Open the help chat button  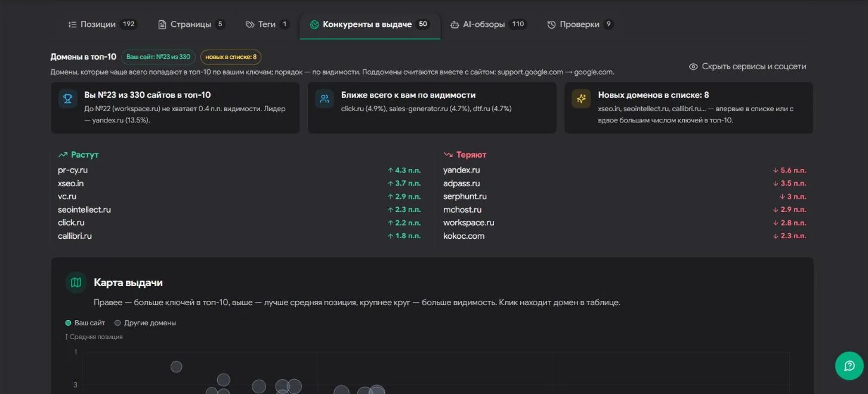849,366
